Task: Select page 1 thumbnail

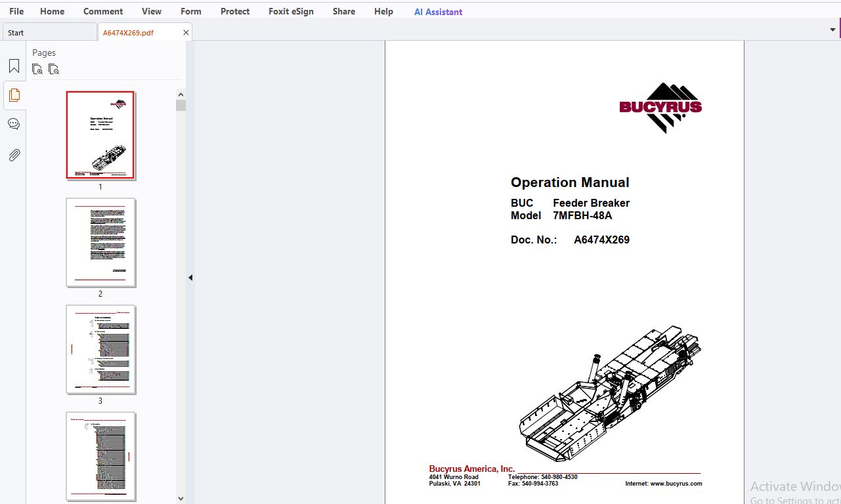Action: 100,135
